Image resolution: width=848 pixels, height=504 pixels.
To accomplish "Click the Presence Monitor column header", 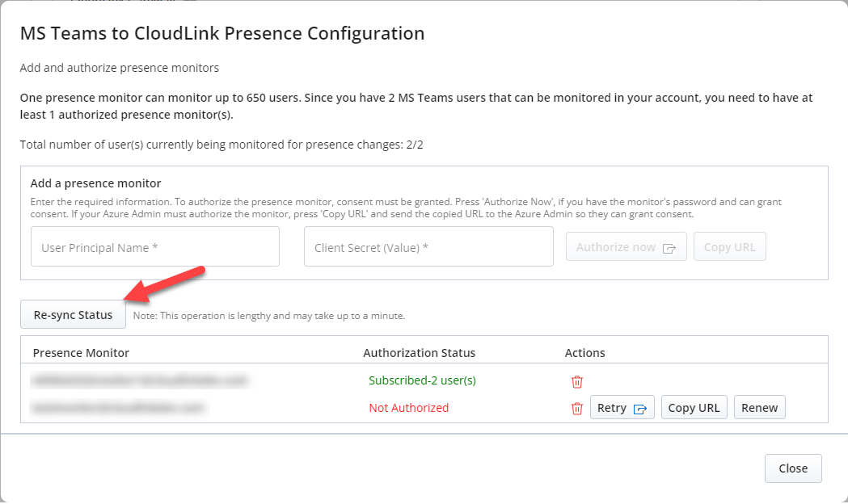I will (x=81, y=353).
